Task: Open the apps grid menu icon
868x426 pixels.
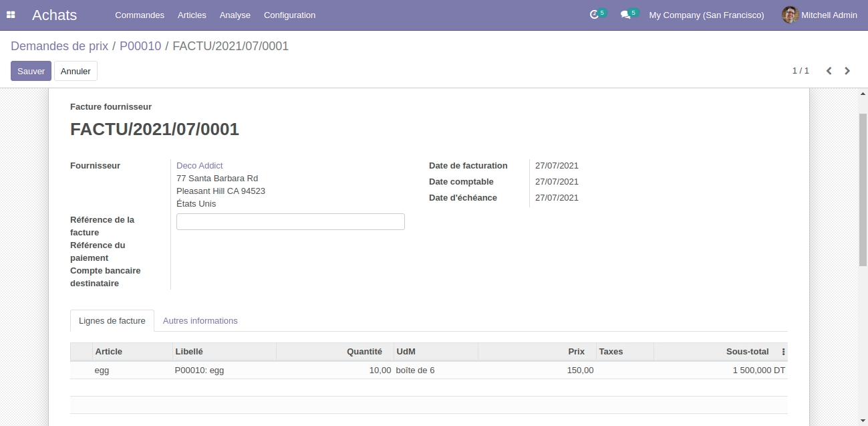Action: click(x=11, y=15)
